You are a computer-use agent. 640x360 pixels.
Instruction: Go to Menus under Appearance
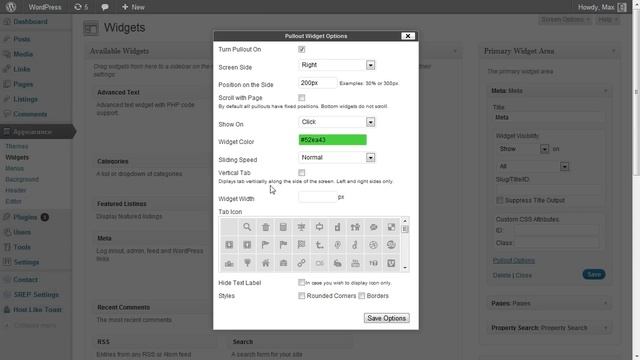click(x=15, y=168)
